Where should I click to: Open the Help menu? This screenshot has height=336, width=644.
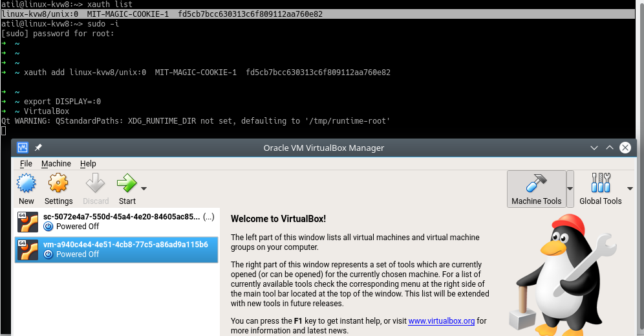(88, 164)
